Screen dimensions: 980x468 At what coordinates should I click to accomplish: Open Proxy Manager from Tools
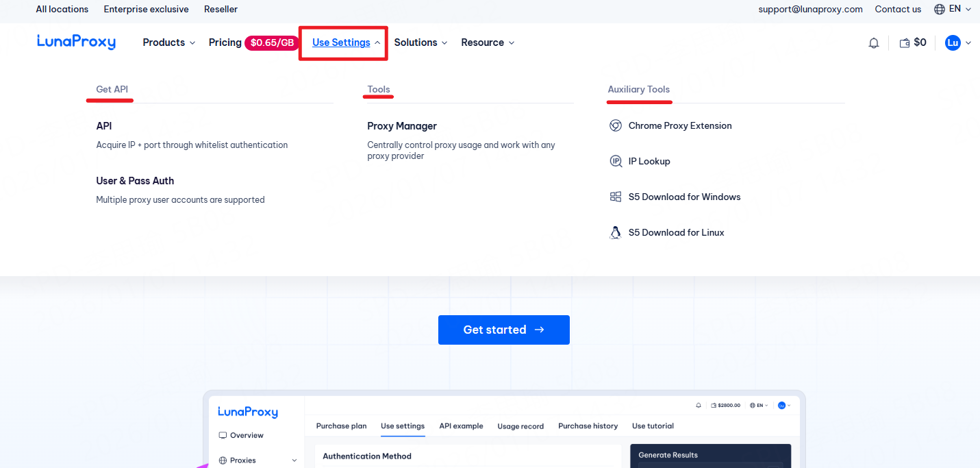(x=401, y=126)
